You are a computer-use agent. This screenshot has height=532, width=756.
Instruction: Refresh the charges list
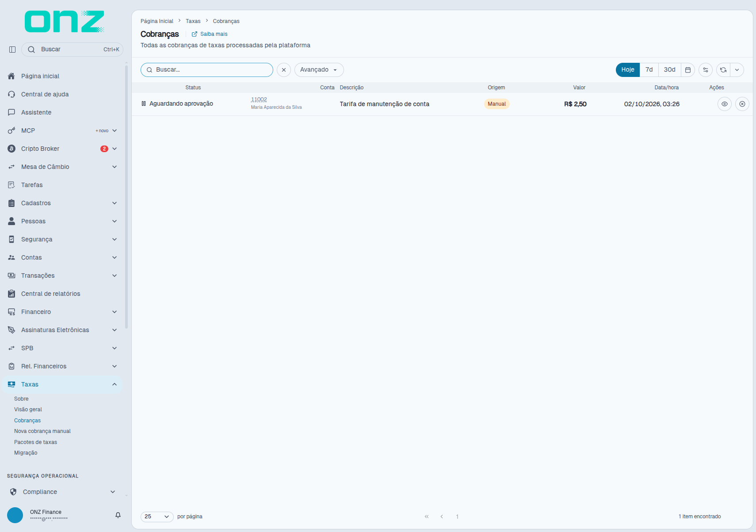click(x=723, y=70)
